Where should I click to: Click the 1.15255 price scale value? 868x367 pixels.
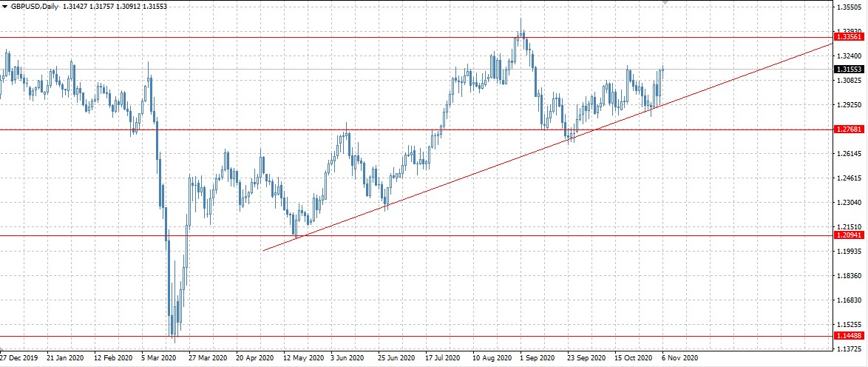point(850,324)
